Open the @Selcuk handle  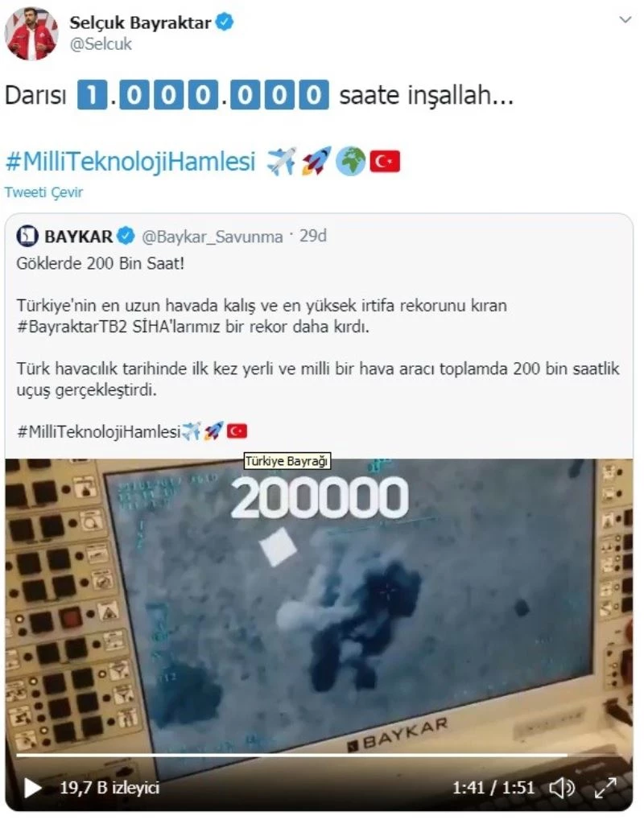click(x=101, y=43)
